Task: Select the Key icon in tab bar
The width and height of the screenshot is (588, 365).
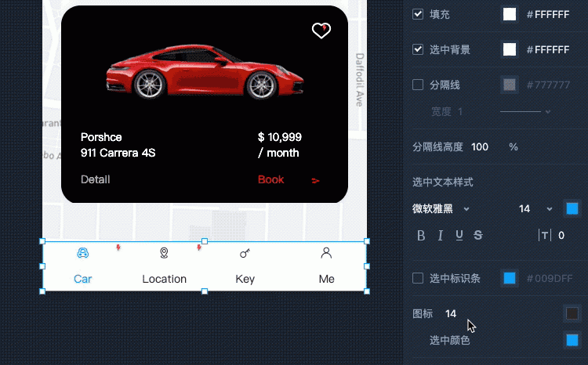Action: click(x=245, y=254)
